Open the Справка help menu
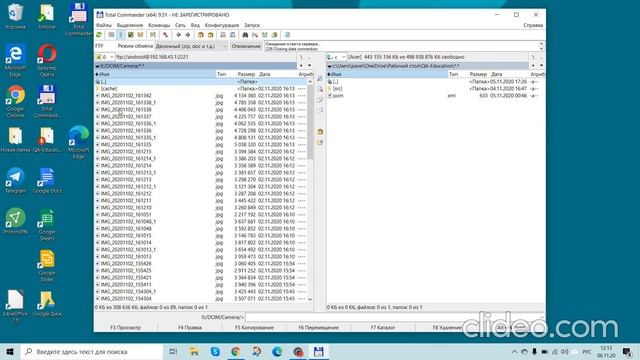The height and width of the screenshot is (360, 640). [x=533, y=25]
